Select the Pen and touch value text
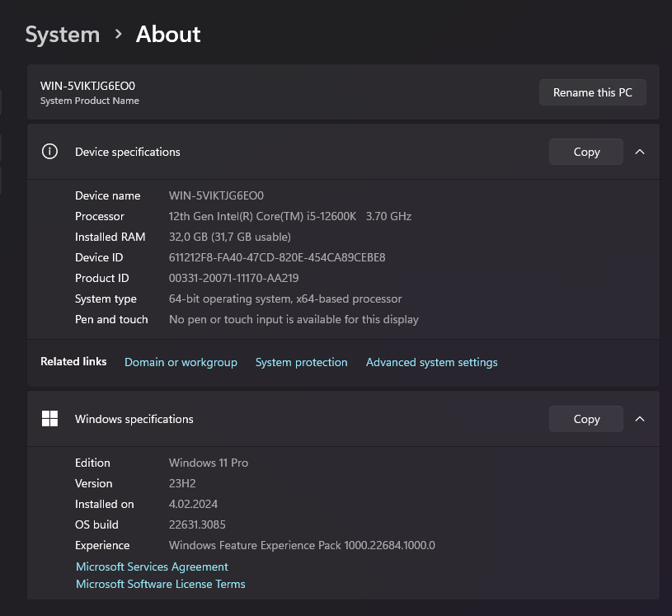 pos(294,319)
